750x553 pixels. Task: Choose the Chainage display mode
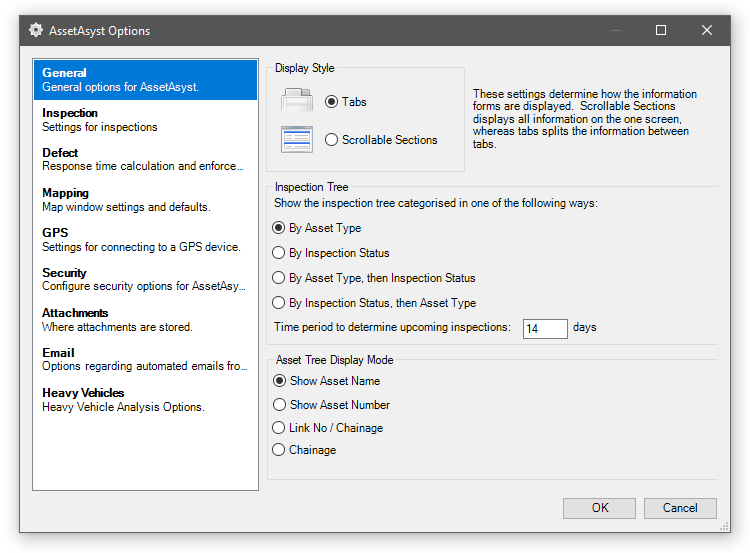click(x=280, y=450)
